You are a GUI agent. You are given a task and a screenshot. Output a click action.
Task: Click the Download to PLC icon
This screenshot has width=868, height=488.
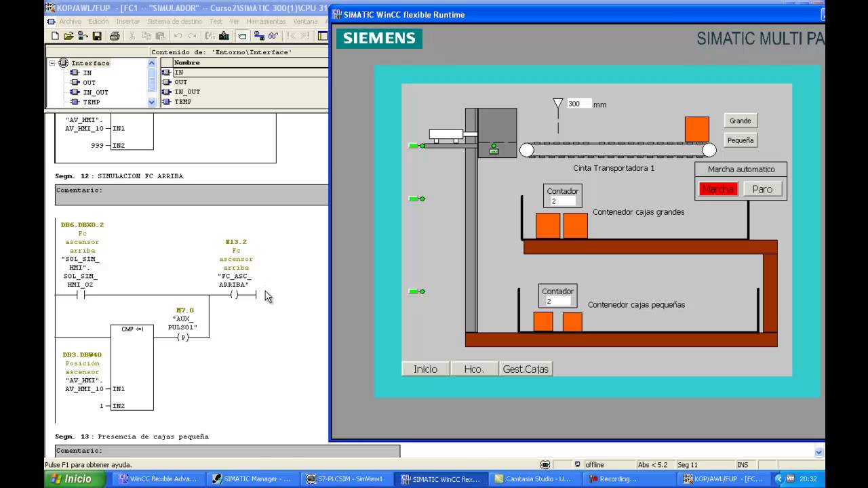pyautogui.click(x=224, y=36)
